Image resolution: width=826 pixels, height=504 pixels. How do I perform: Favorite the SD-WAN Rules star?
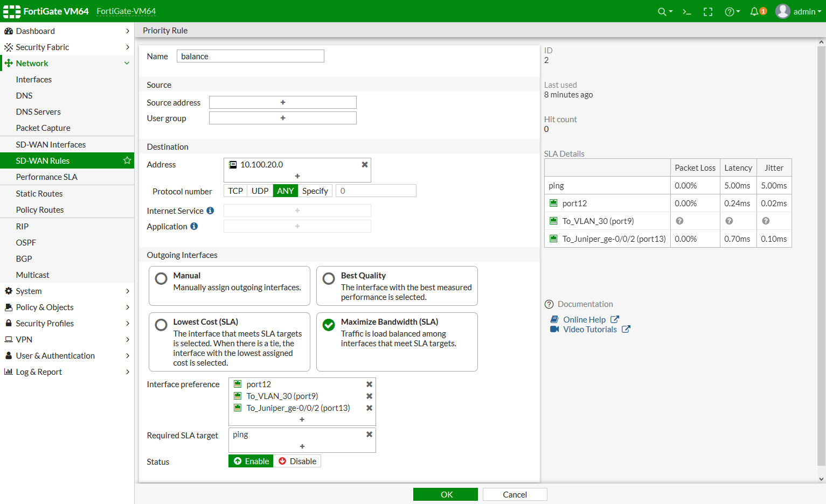(x=127, y=160)
